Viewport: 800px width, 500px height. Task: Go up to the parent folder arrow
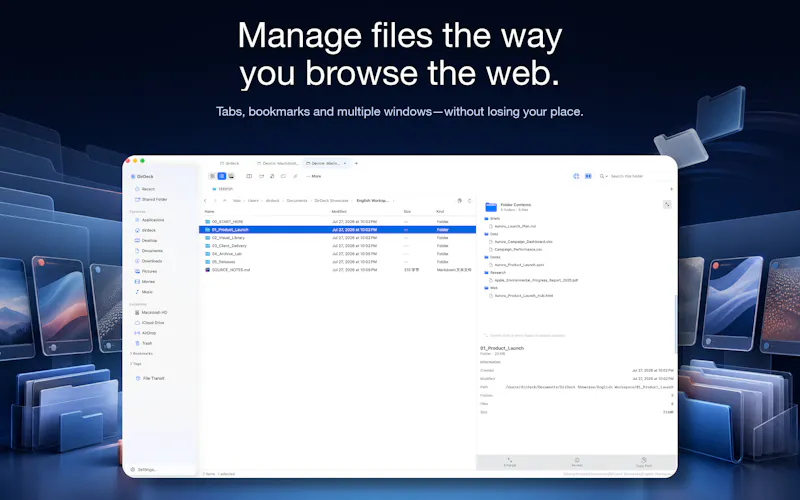pyautogui.click(x=224, y=201)
